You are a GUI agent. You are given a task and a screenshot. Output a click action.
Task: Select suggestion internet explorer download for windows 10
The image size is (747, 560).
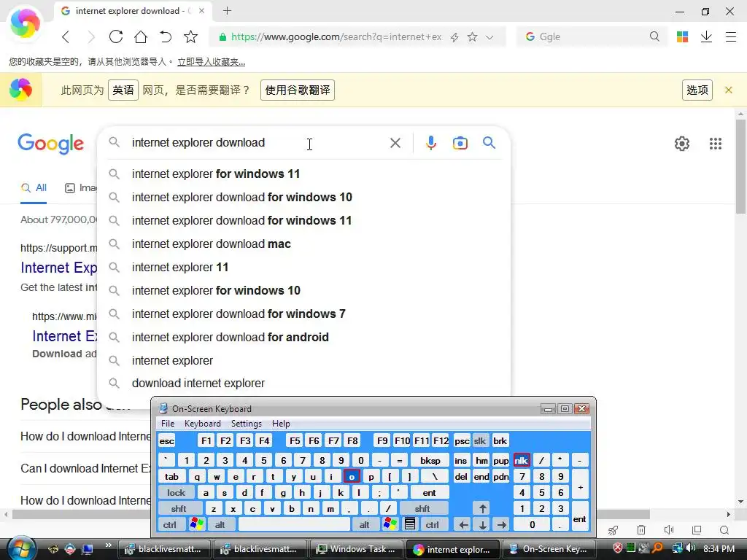[304, 197]
